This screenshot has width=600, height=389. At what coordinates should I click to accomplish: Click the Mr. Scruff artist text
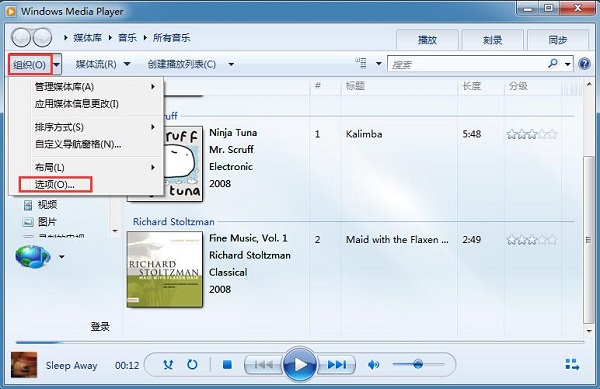(x=232, y=150)
